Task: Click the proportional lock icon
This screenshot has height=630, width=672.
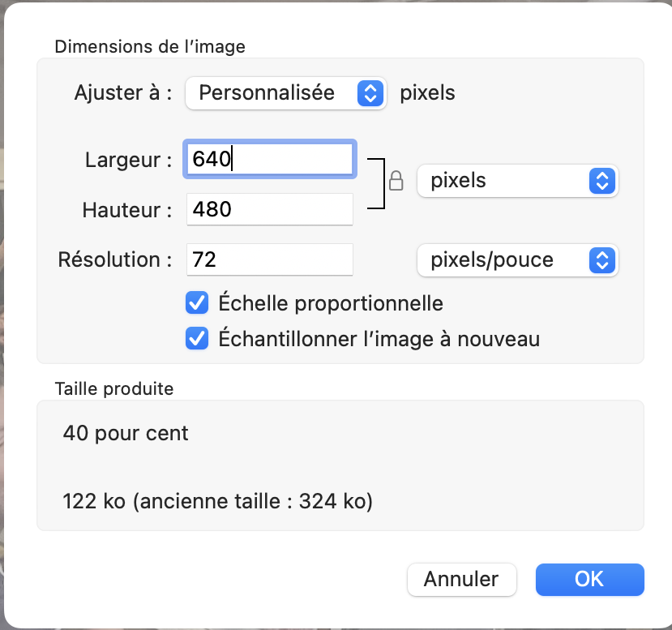Action: pos(396,180)
